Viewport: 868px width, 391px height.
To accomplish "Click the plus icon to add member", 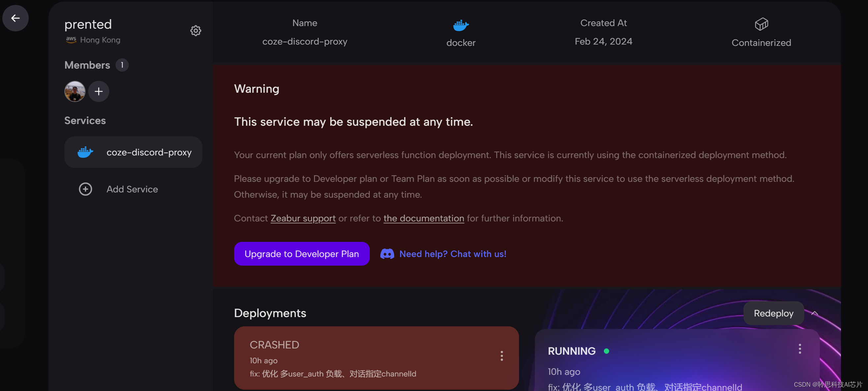I will point(98,91).
